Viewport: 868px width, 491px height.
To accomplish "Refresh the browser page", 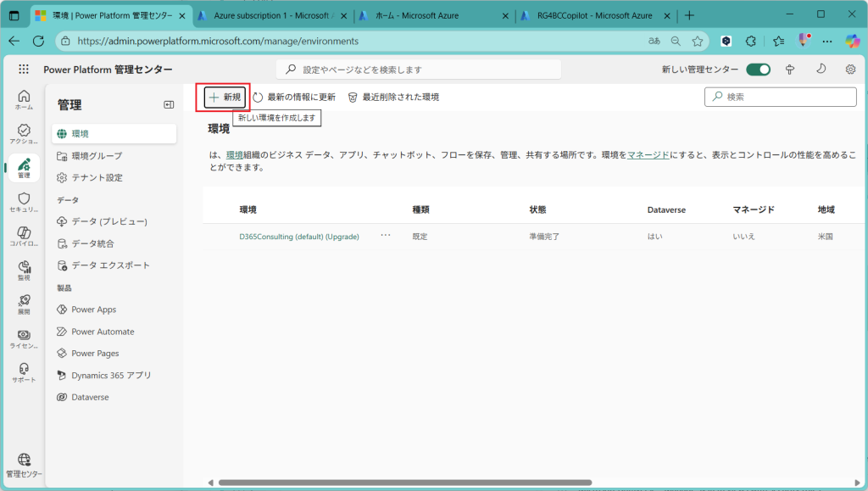I will pyautogui.click(x=38, y=41).
